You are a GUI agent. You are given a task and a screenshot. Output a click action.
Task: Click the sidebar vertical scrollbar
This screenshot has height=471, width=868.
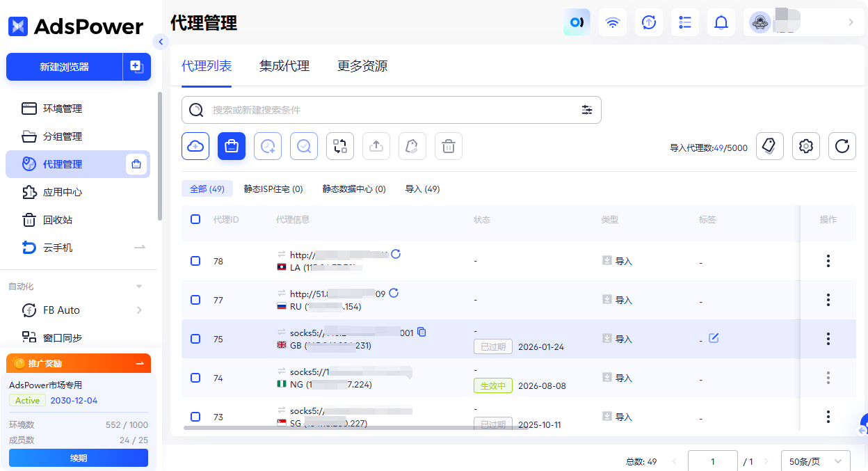pos(159,157)
